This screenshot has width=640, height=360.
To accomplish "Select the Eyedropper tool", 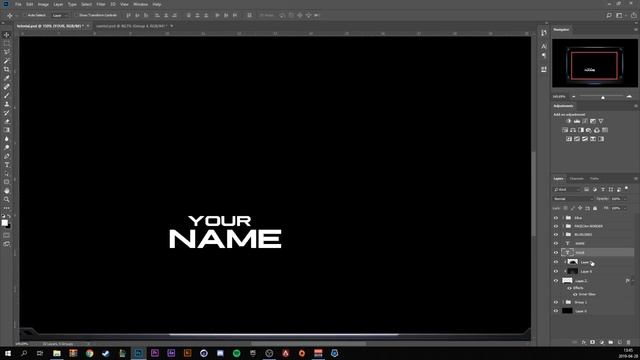I will click(x=7, y=78).
